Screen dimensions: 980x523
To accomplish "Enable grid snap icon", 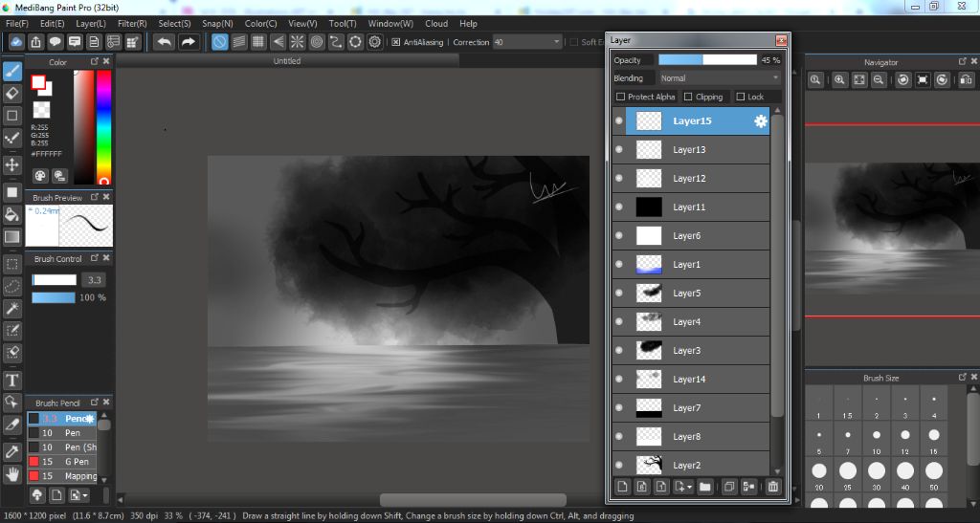I will coord(258,42).
